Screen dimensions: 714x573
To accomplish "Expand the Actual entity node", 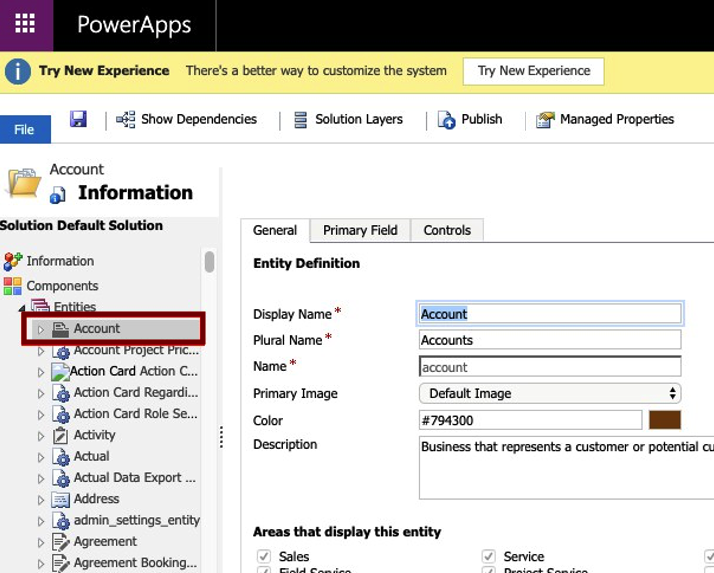I will coord(41,457).
